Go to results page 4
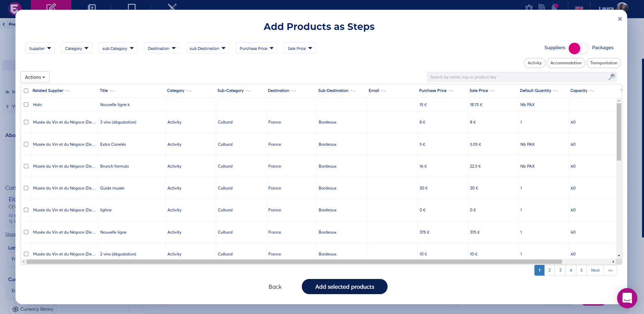The width and height of the screenshot is (644, 314). (571, 270)
